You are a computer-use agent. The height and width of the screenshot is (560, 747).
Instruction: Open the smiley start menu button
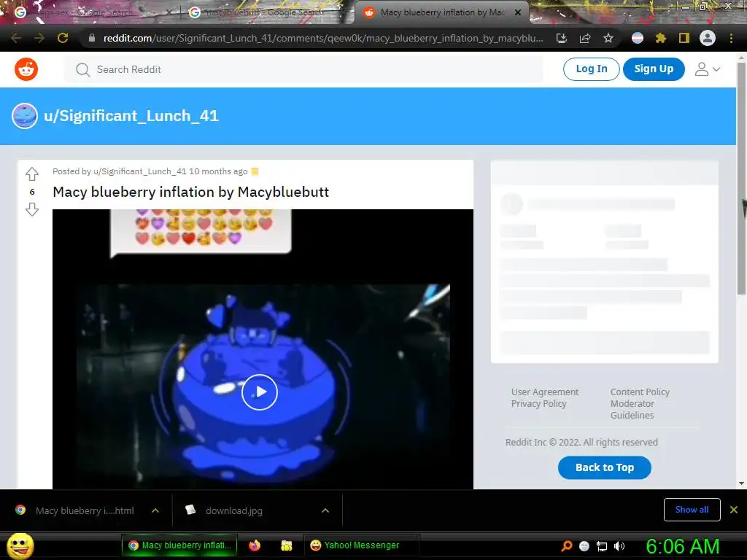pyautogui.click(x=20, y=546)
